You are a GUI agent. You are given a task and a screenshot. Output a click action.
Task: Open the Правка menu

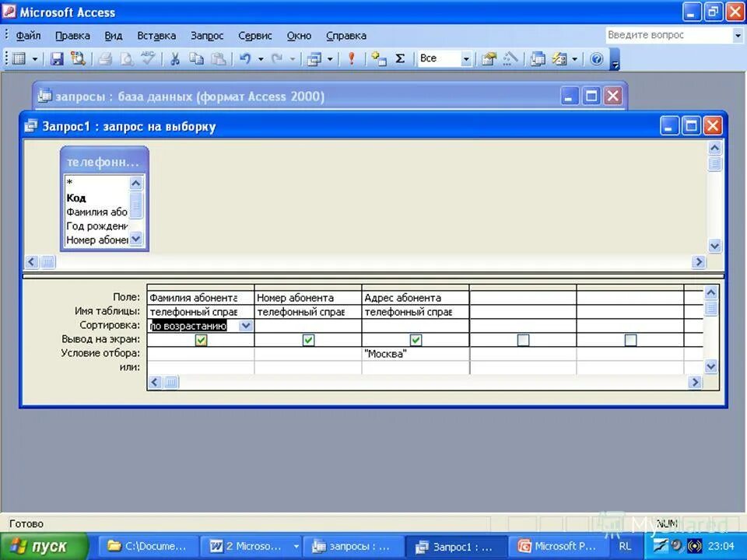(72, 36)
